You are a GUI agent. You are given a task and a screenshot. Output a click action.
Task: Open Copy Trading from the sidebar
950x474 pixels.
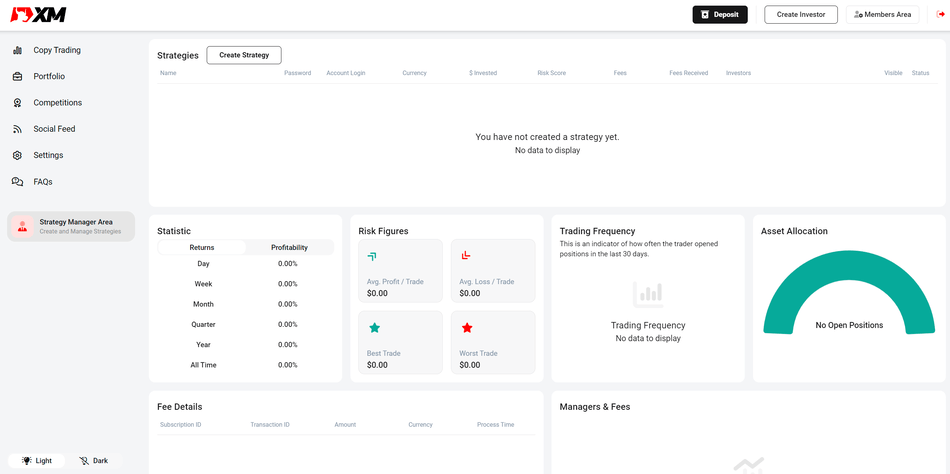tap(57, 50)
